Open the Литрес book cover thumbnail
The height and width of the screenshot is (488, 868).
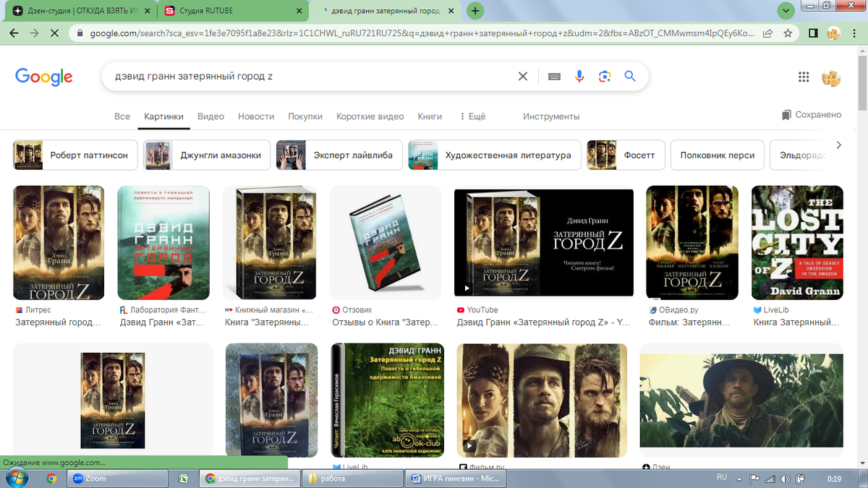[59, 243]
